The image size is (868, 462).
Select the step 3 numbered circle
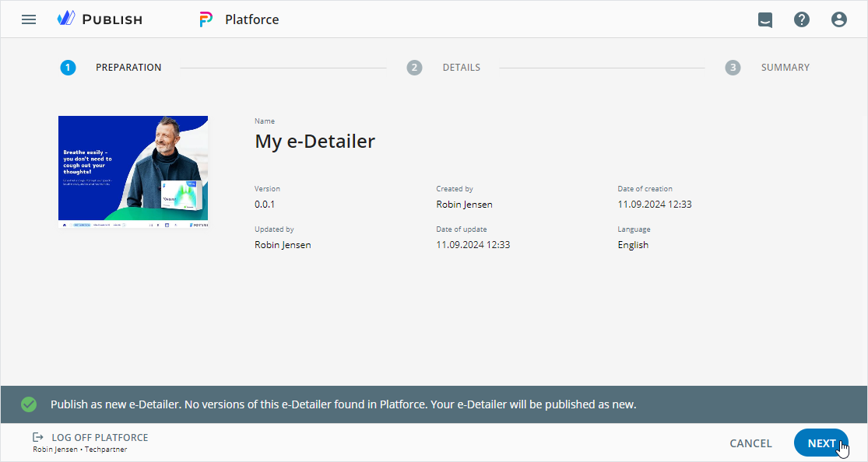tap(733, 68)
